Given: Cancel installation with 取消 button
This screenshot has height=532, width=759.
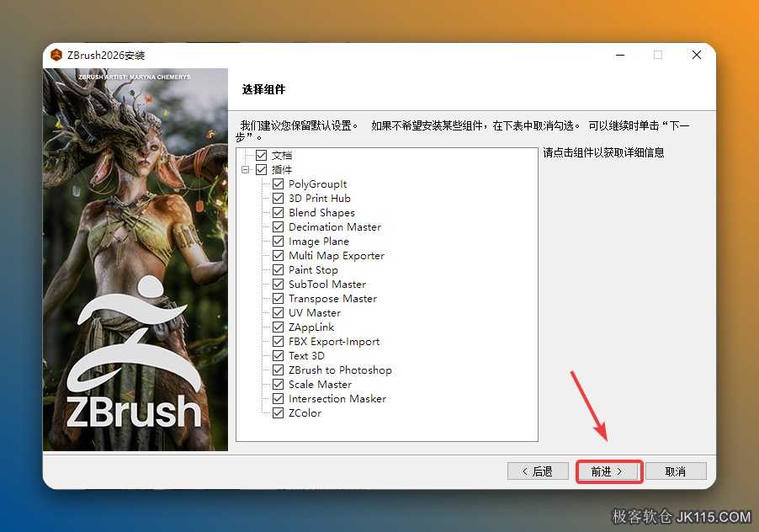Looking at the screenshot, I should coord(676,471).
